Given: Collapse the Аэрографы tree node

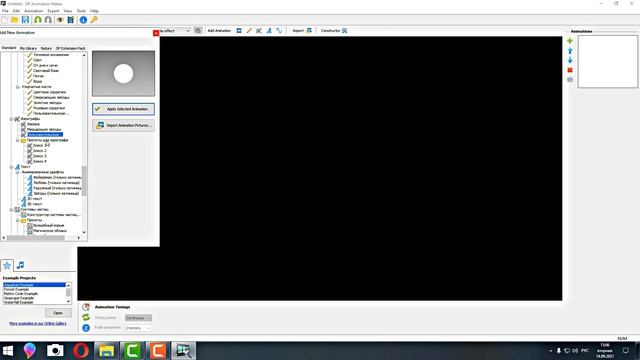Looking at the screenshot, I should coord(11,119).
